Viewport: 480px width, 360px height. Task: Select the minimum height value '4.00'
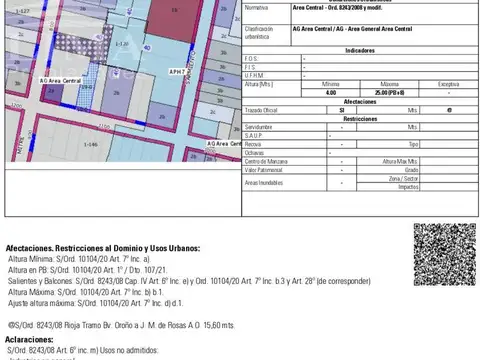(x=331, y=93)
